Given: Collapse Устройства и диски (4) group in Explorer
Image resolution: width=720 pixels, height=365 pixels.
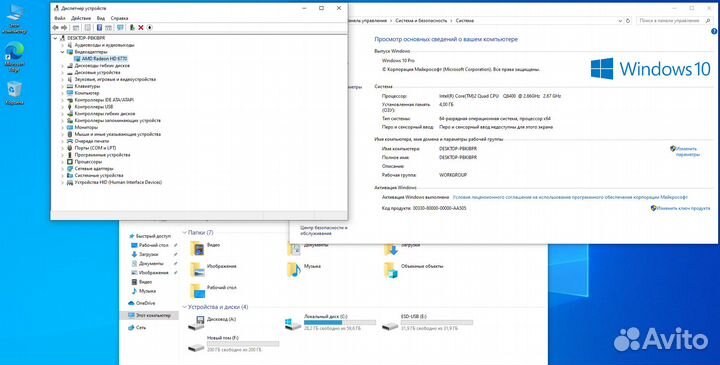Looking at the screenshot, I should coord(185,307).
